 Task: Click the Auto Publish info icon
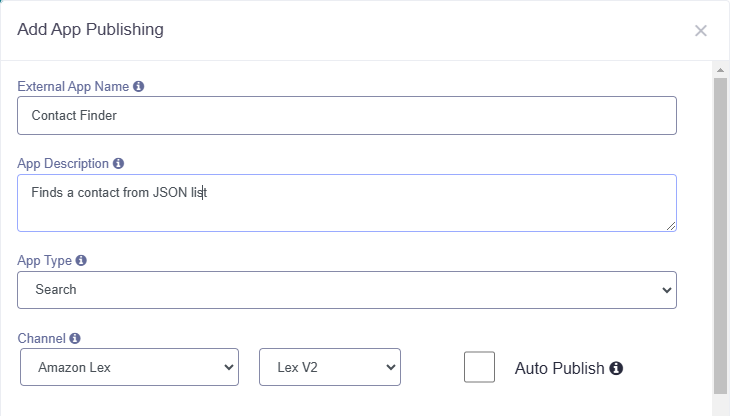[x=616, y=368]
